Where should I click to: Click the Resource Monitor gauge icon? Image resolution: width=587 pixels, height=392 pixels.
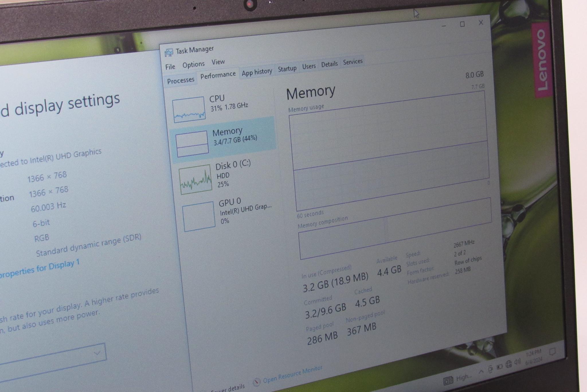[x=257, y=382]
